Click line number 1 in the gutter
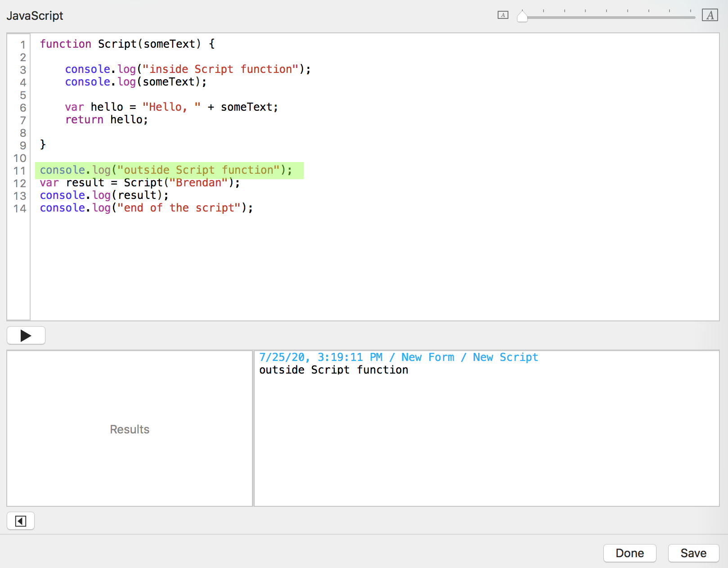 click(22, 45)
